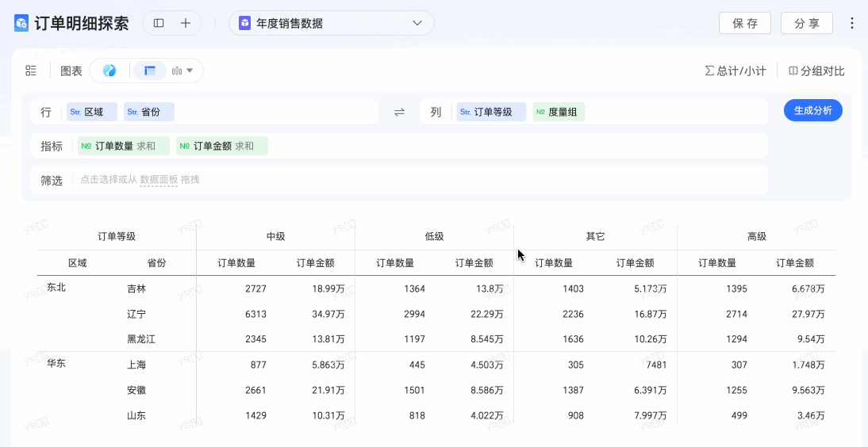Image resolution: width=868 pixels, height=447 pixels.
Task: Open the 年度销售数据 dataset dropdown
Action: (331, 23)
